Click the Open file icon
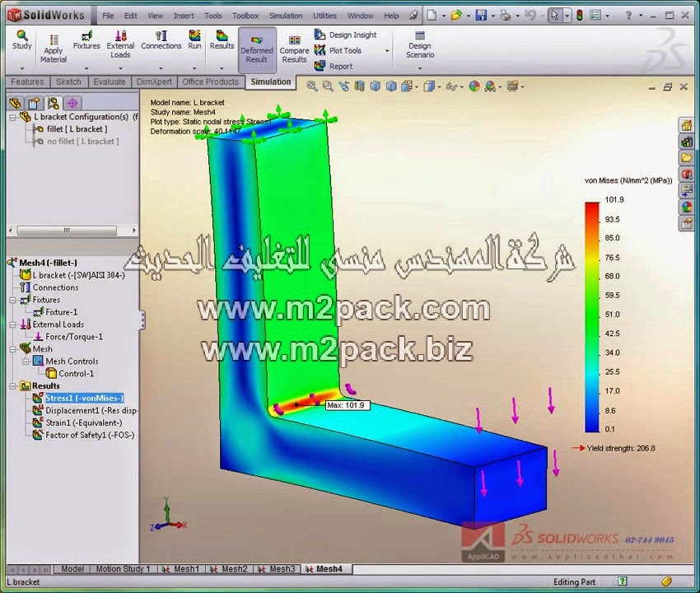 coord(456,15)
